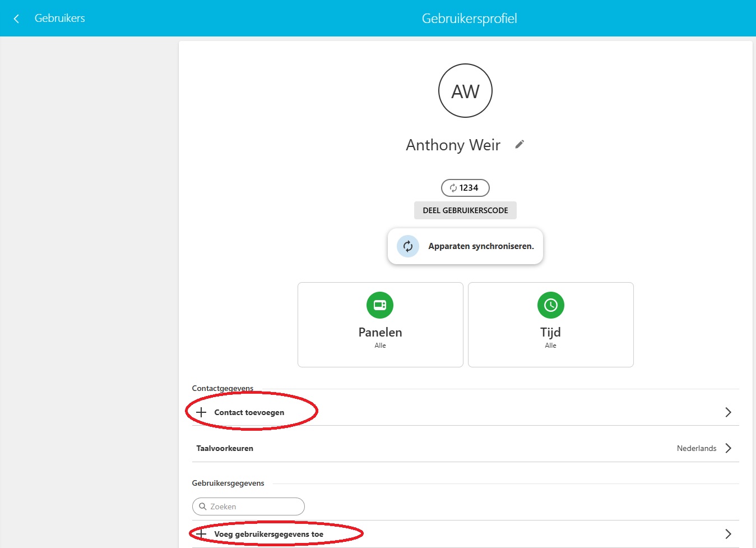The height and width of the screenshot is (548, 756).
Task: Select the Voeg gebruikersgegevens toe label
Action: coord(268,534)
